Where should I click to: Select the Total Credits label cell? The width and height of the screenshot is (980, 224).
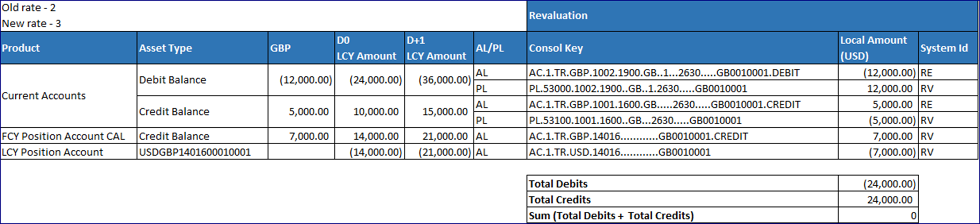pyautogui.click(x=683, y=200)
